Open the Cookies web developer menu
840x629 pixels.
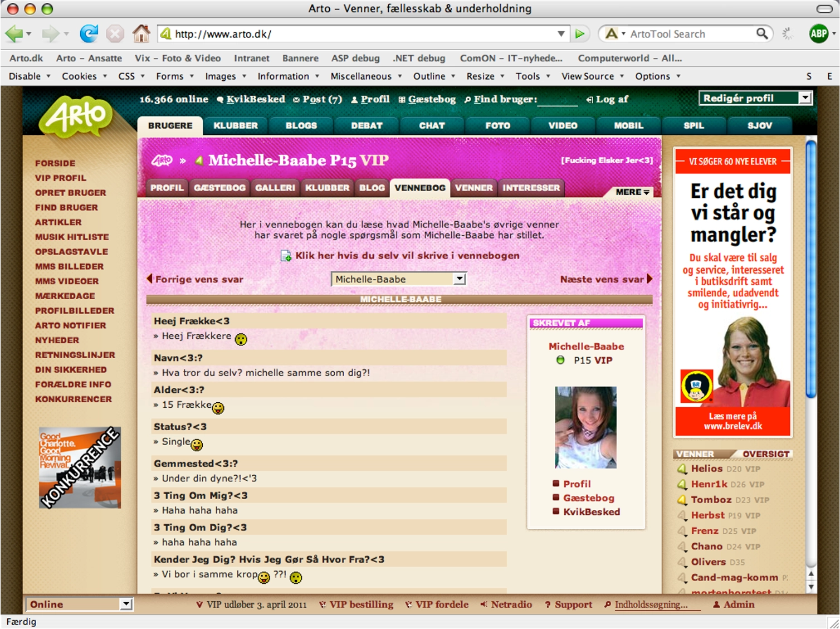tap(84, 76)
